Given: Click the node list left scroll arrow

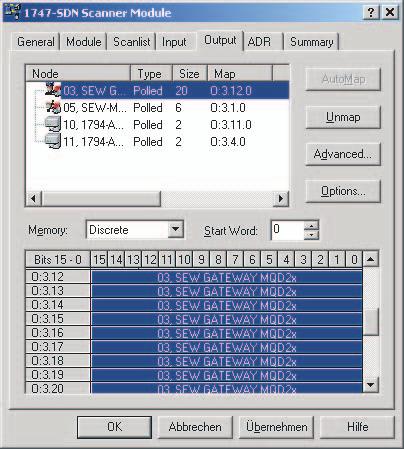Looking at the screenshot, I should pos(33,199).
